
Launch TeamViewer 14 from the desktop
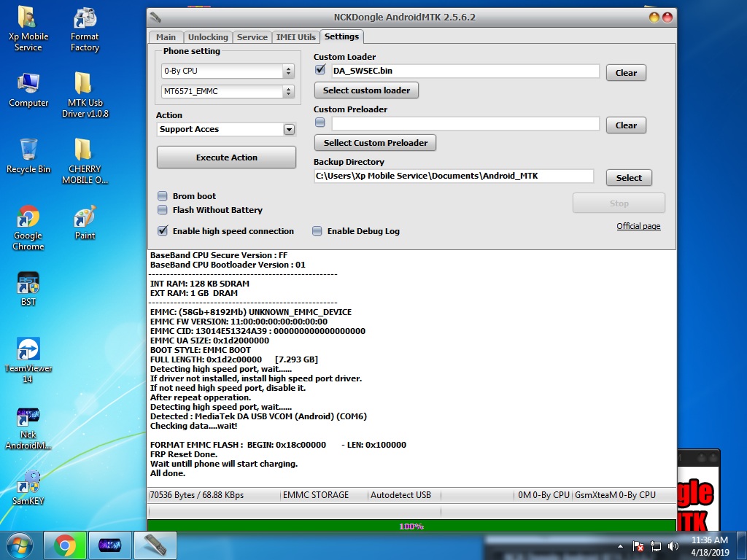28,360
